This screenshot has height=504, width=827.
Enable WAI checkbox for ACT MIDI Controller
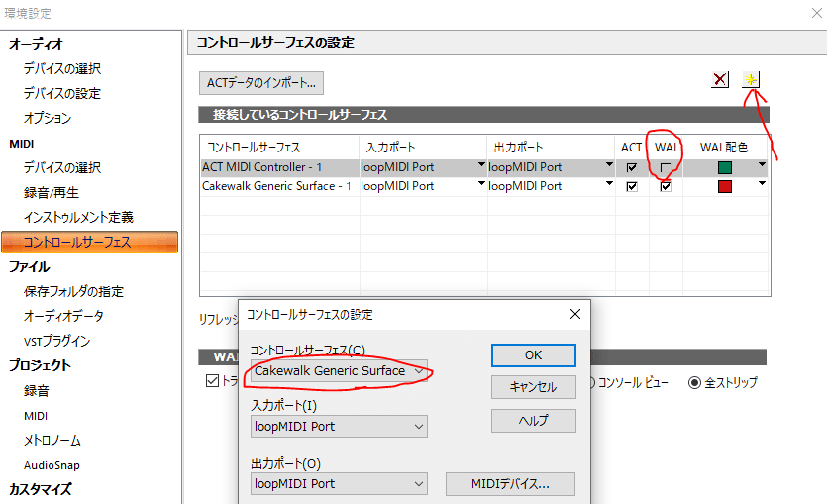(x=666, y=167)
